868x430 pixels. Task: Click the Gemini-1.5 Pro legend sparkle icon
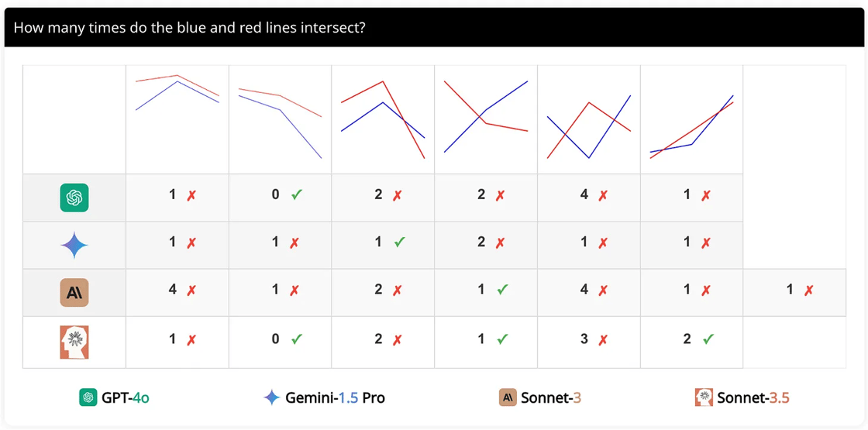coord(271,397)
